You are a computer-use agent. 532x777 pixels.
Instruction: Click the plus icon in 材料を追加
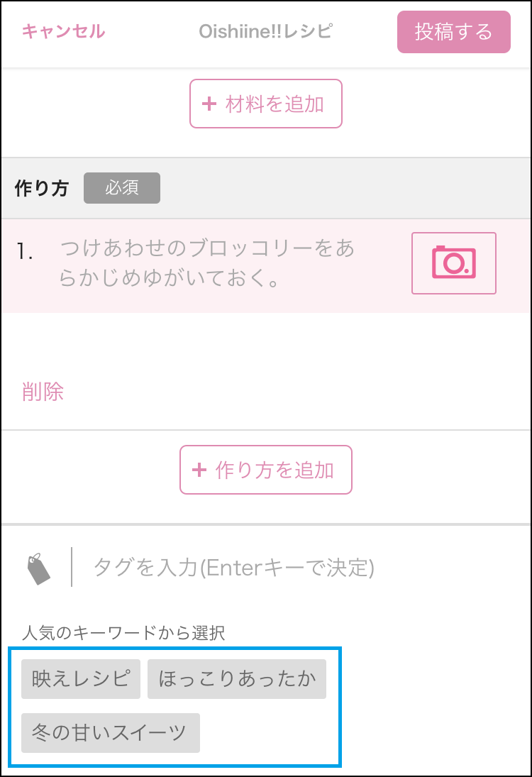(x=209, y=104)
